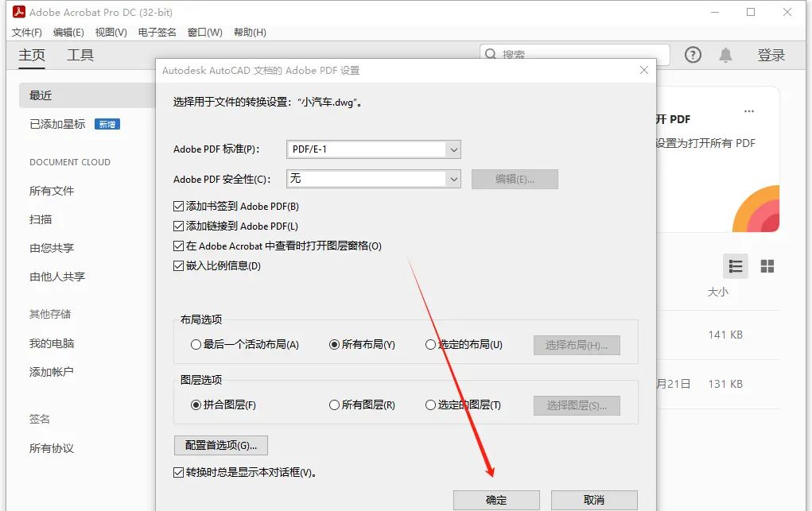Click the 配置首选项 button
This screenshot has width=812, height=511.
(221, 445)
